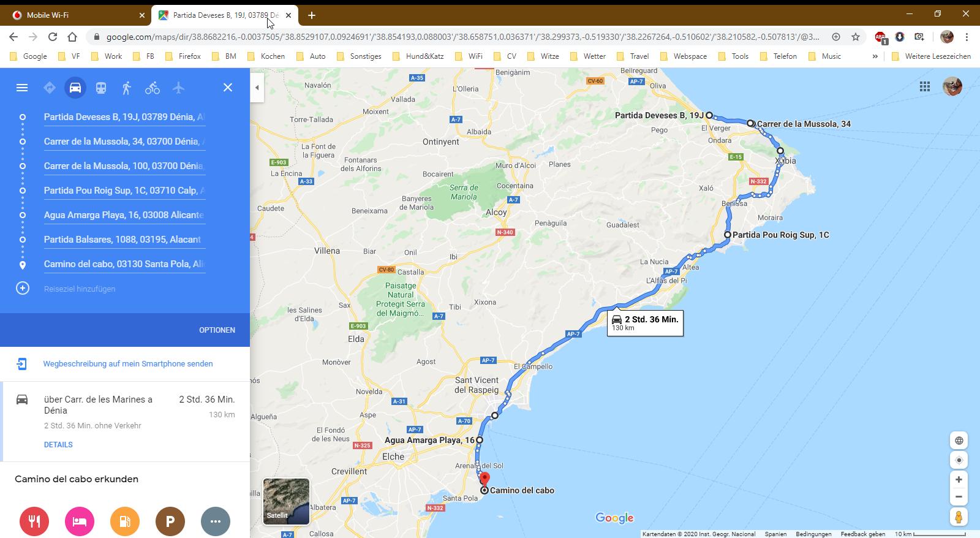Click the Spanien footer link
980x538 pixels.
click(x=775, y=534)
